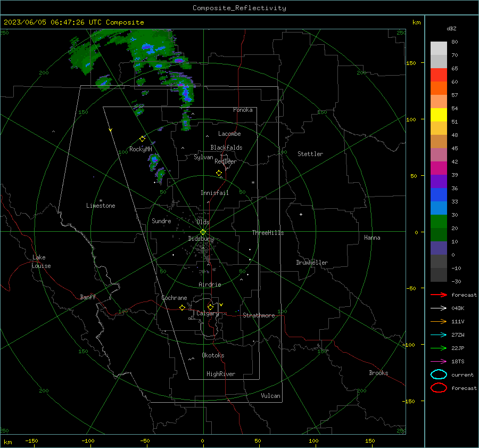Pick the purple 36-39 dBZ color swatch
Image resolution: width=479 pixels, height=448 pixels.
coord(439,181)
